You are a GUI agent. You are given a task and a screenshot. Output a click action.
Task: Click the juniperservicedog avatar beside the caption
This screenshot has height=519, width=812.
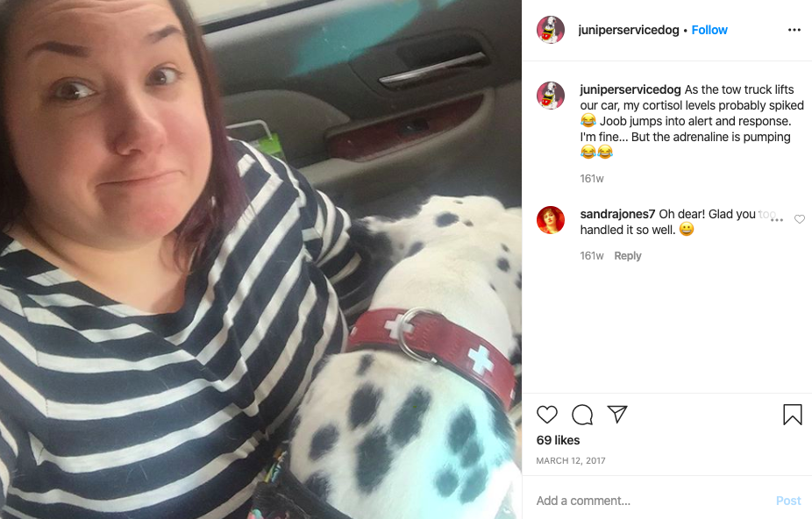551,96
